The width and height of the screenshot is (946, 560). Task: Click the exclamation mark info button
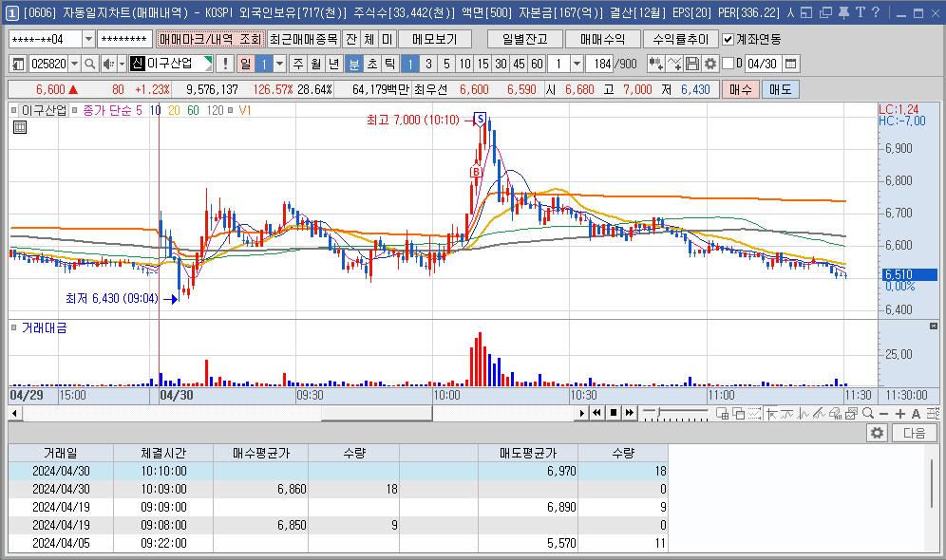[225, 64]
